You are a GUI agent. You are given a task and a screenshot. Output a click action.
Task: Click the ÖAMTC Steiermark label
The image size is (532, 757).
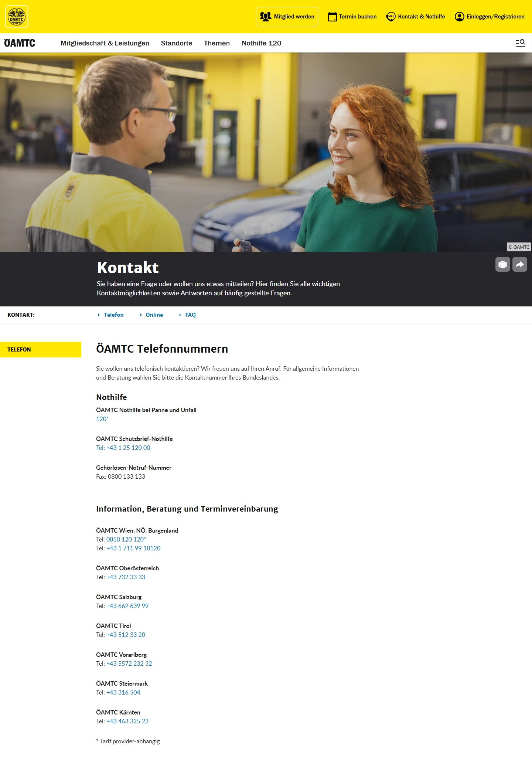click(x=122, y=683)
